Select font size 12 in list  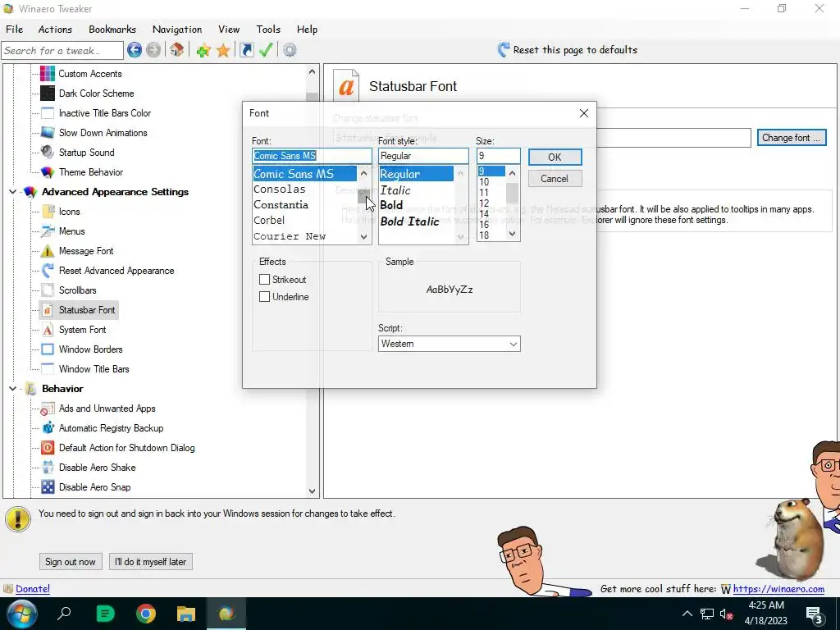pos(491,203)
